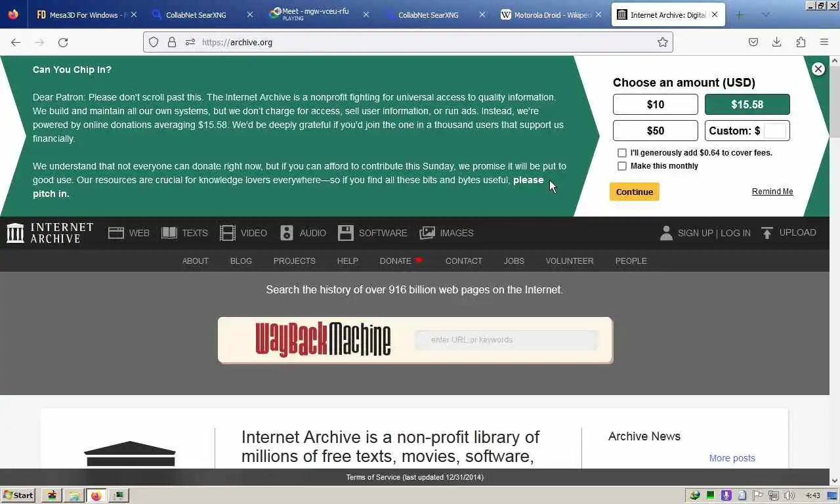
Task: Click the purple microphone tray icon
Action: click(x=726, y=495)
